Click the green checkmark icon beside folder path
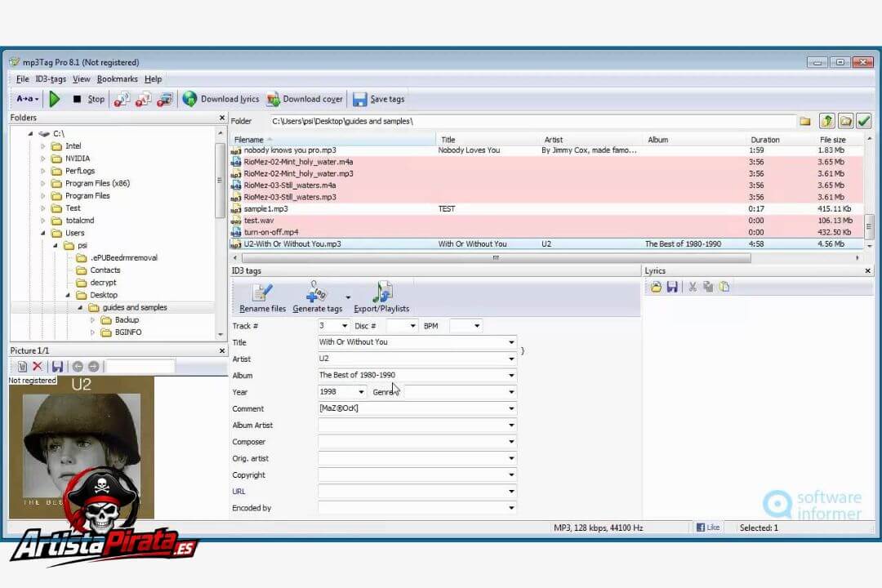Screen dimensions: 882x588 click(x=864, y=121)
